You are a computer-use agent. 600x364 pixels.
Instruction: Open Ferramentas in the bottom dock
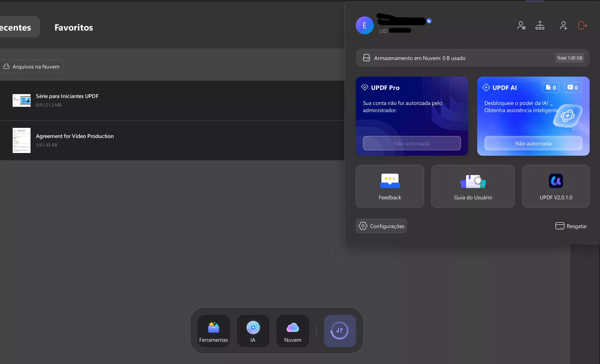coord(214,331)
